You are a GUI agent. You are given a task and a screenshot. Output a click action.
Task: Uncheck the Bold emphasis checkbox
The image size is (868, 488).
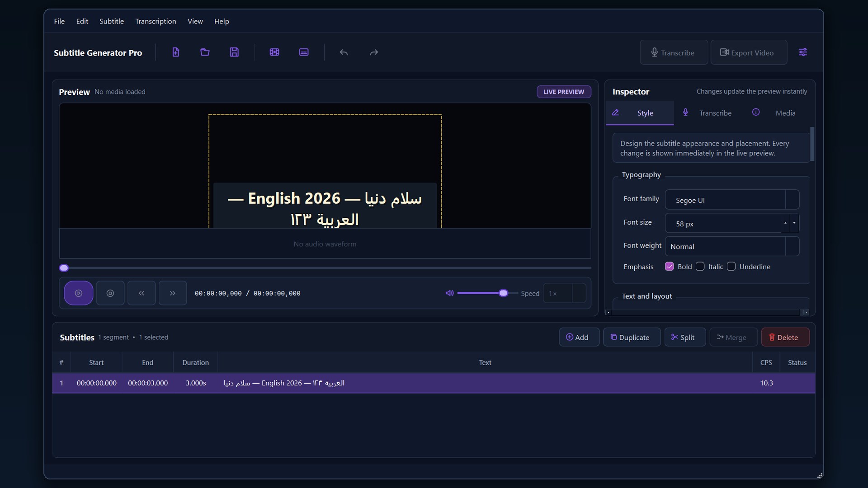tap(670, 267)
